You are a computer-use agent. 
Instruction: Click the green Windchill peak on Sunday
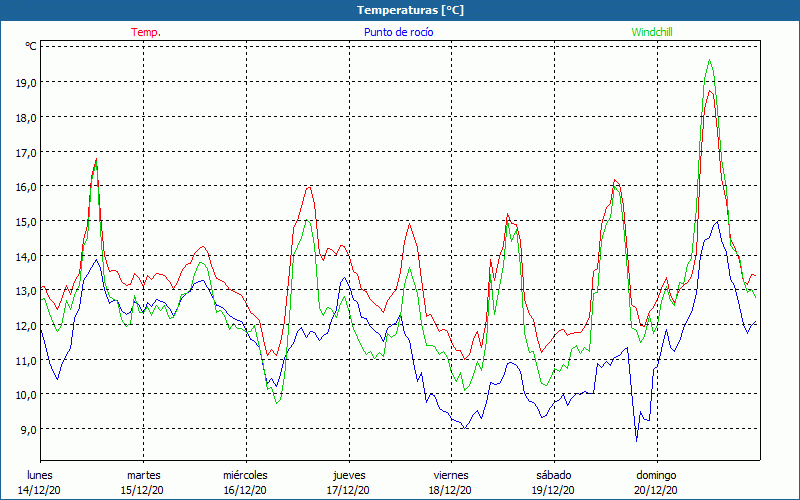(710, 60)
